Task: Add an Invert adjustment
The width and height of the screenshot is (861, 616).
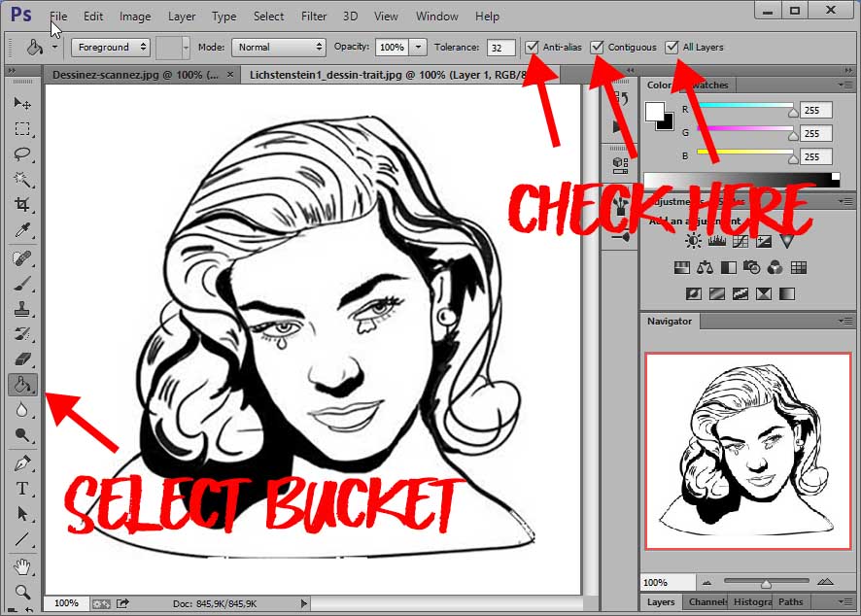Action: click(x=694, y=293)
